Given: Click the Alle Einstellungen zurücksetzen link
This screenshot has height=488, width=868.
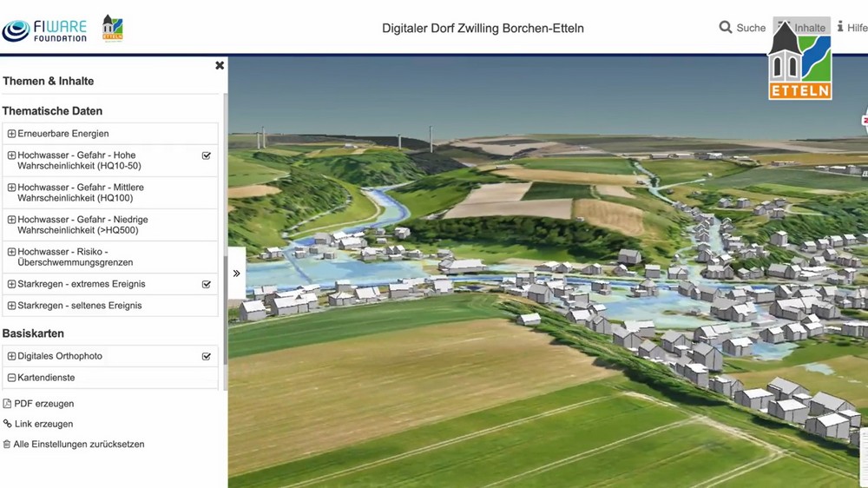Looking at the screenshot, I should [79, 444].
